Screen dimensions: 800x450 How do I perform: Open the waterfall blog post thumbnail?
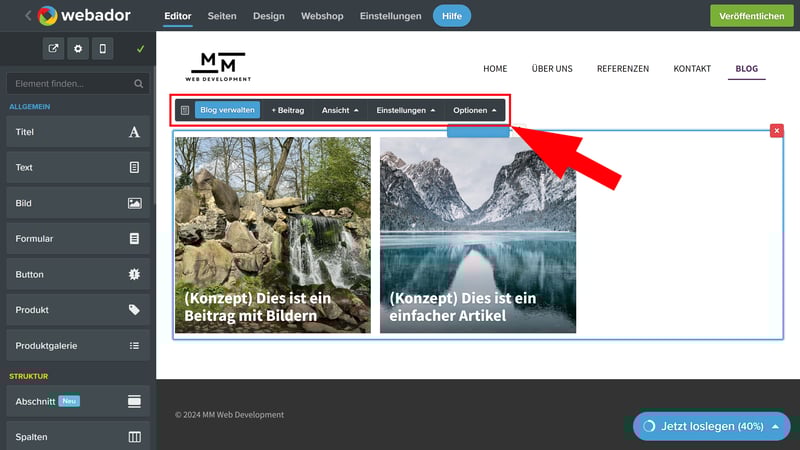point(272,235)
